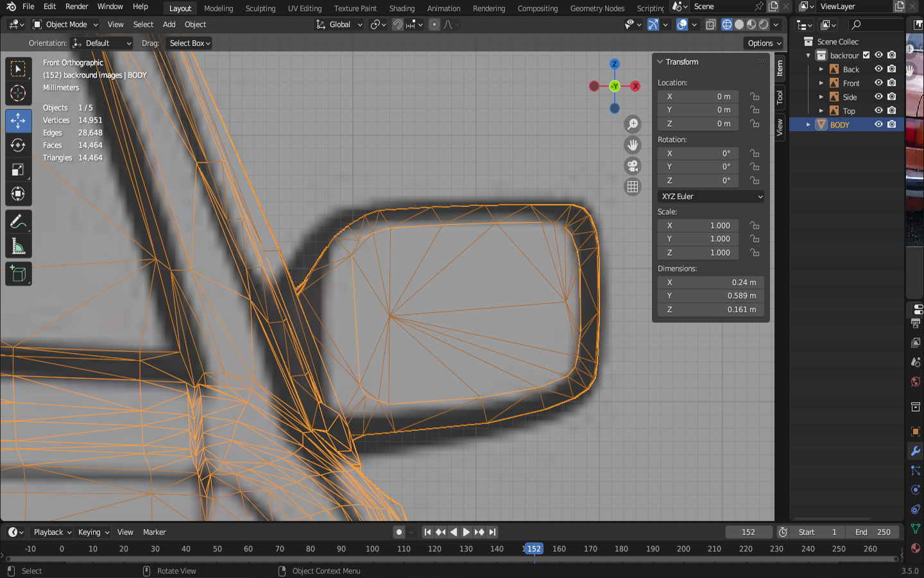The height and width of the screenshot is (578, 924).
Task: Click the Play animation button
Action: coord(466,532)
